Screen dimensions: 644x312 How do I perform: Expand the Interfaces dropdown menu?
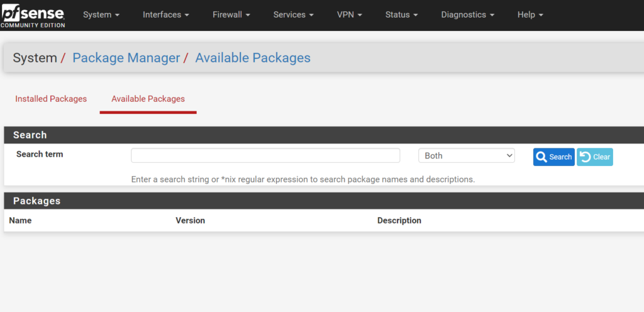[x=166, y=14]
